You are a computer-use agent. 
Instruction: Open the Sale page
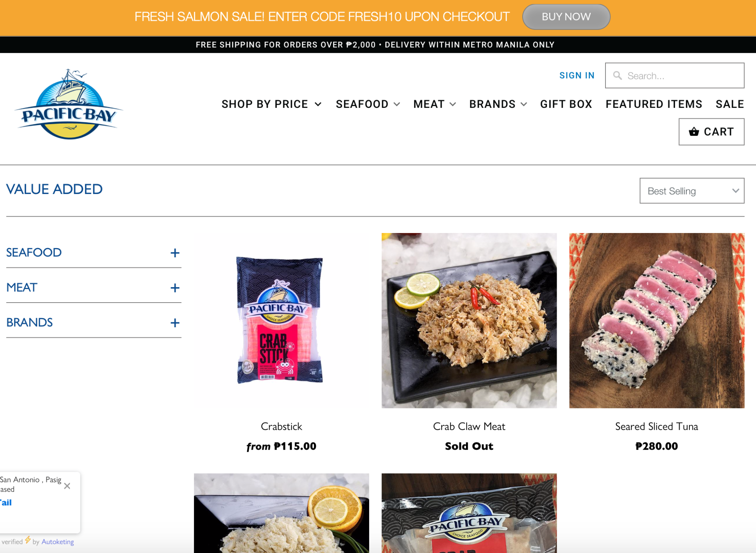coord(730,104)
